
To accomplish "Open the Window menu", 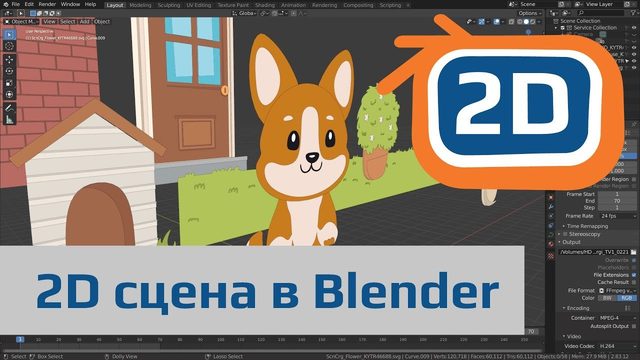I will (x=70, y=4).
